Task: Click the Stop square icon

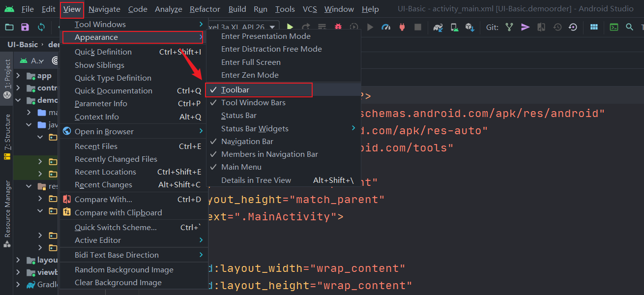Action: pos(417,27)
